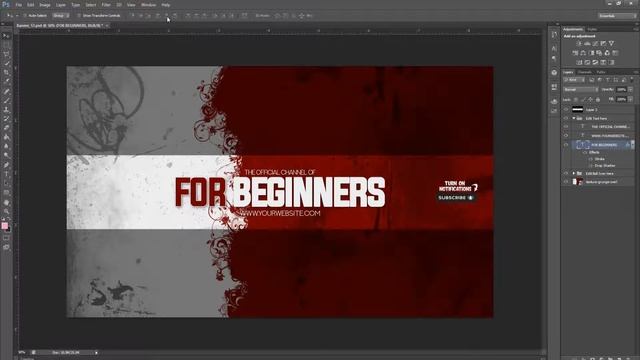Viewport: 640px width, 360px height.
Task: Click the foreground color swatch
Action: pyautogui.click(x=4, y=225)
